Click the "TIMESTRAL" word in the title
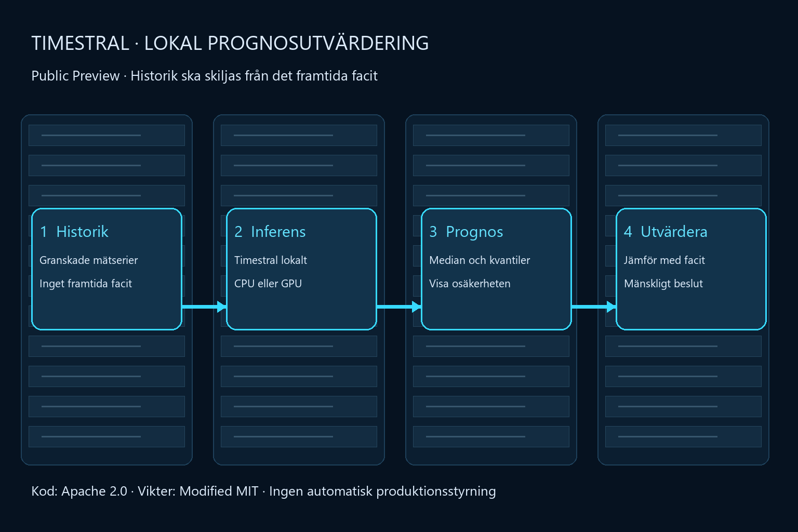Screen dimensions: 798x532 81,43
